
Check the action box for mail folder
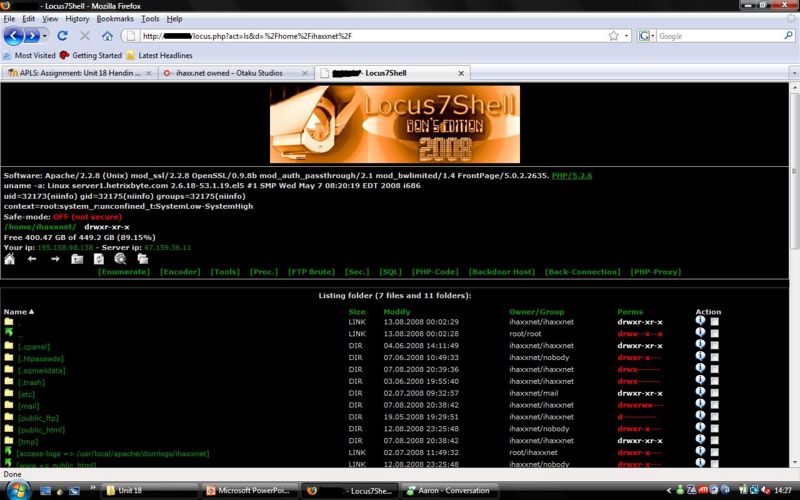714,405
